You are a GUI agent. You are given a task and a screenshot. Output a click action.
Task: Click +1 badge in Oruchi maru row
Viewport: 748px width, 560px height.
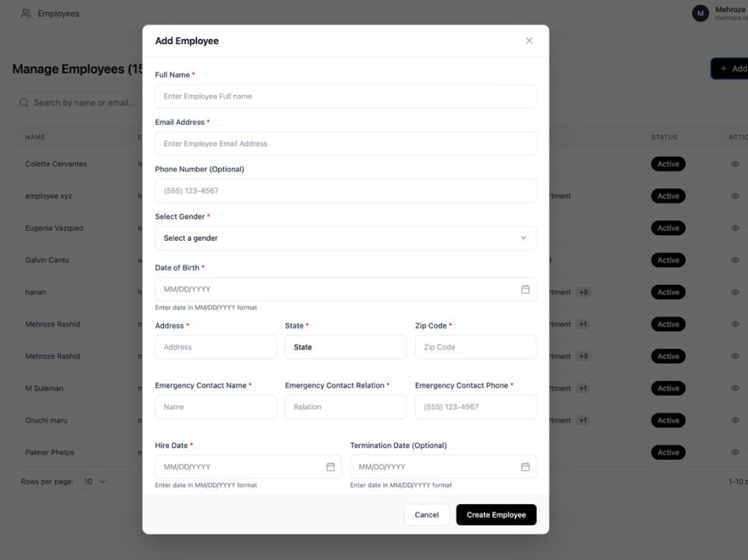point(583,420)
